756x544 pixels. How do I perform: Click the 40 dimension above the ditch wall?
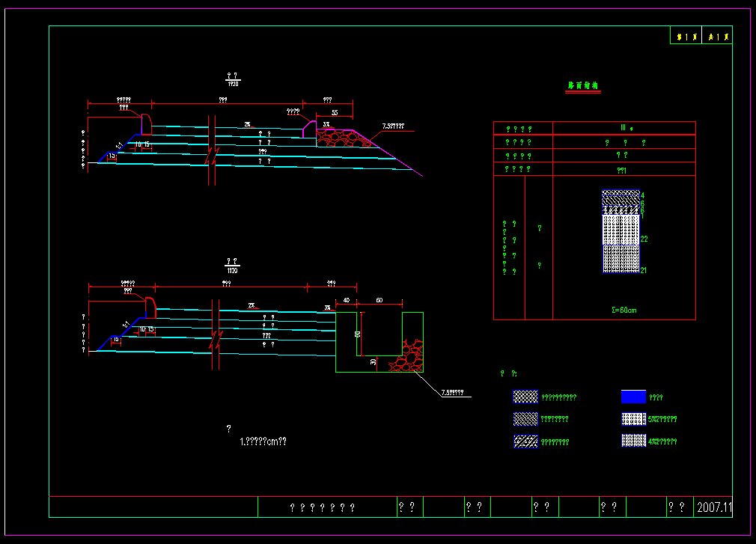(x=345, y=300)
